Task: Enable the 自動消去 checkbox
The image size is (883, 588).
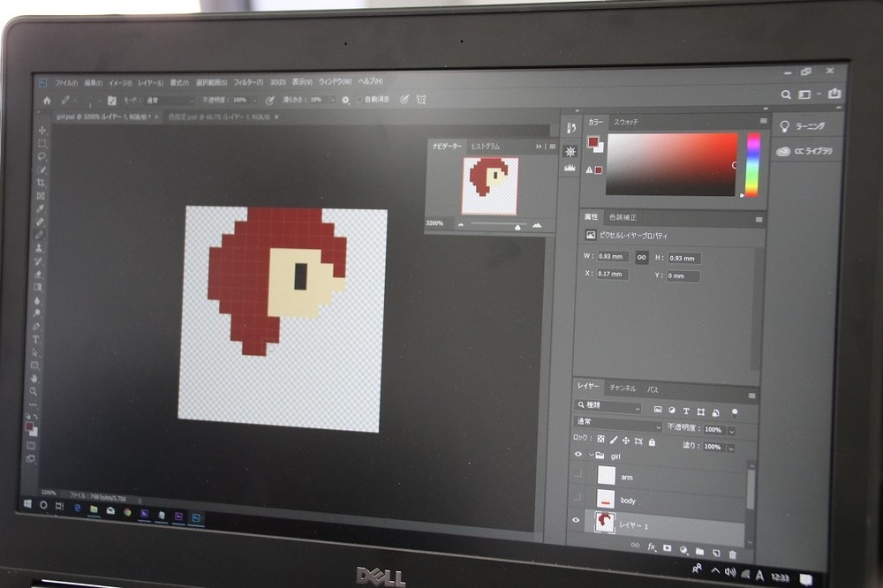Action: [x=359, y=100]
